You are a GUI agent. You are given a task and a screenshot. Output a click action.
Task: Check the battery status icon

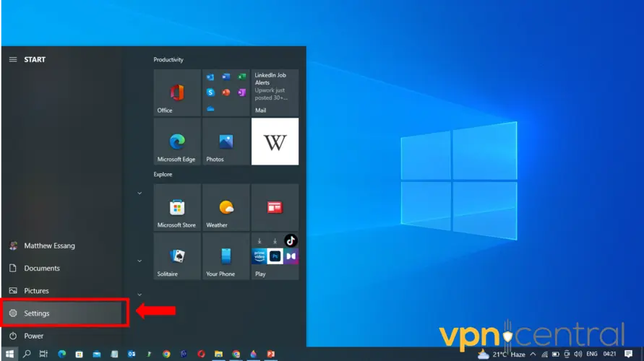click(556, 354)
